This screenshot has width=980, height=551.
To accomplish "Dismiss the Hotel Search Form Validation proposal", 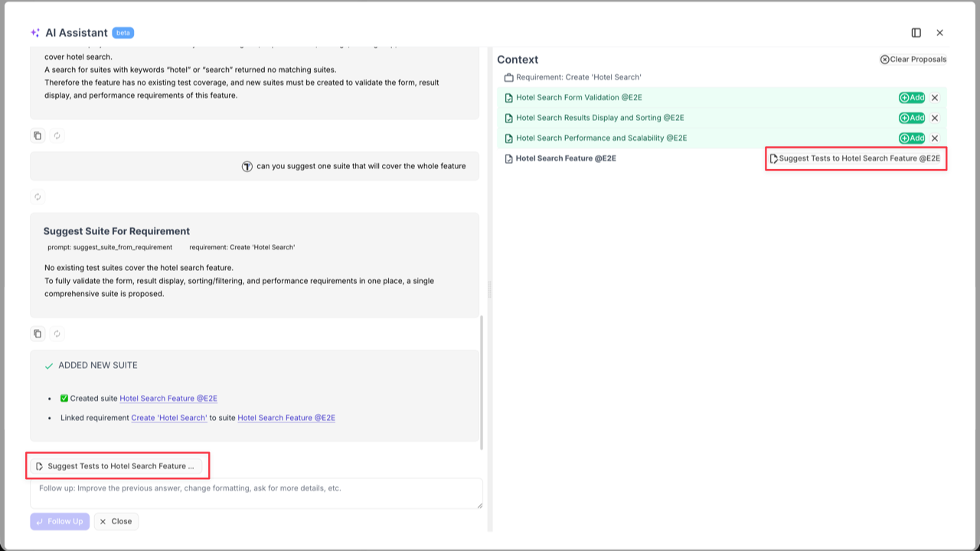I will 935,97.
